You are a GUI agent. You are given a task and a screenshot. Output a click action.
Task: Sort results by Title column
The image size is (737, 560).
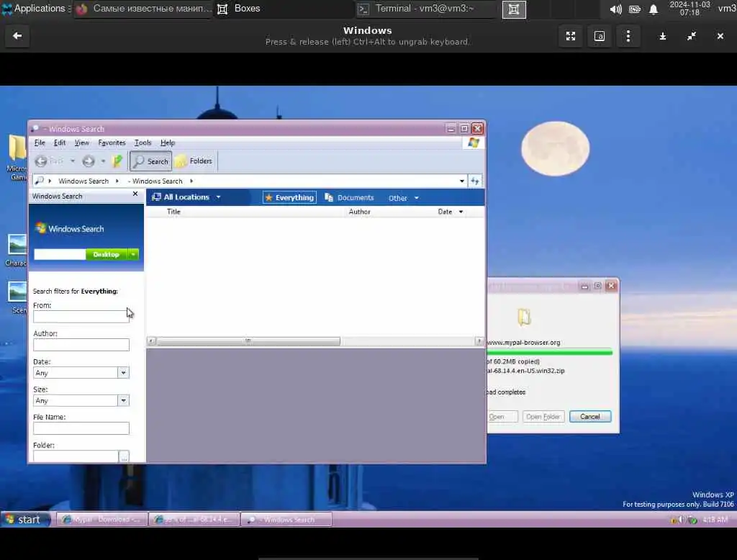click(x=173, y=212)
